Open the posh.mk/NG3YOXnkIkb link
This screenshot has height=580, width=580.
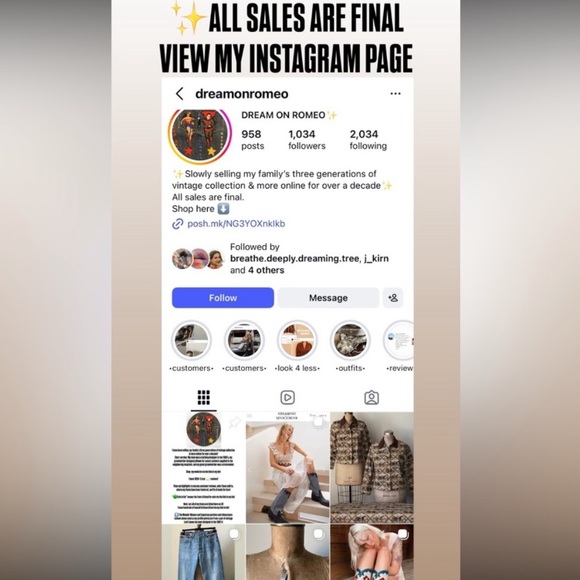(236, 224)
